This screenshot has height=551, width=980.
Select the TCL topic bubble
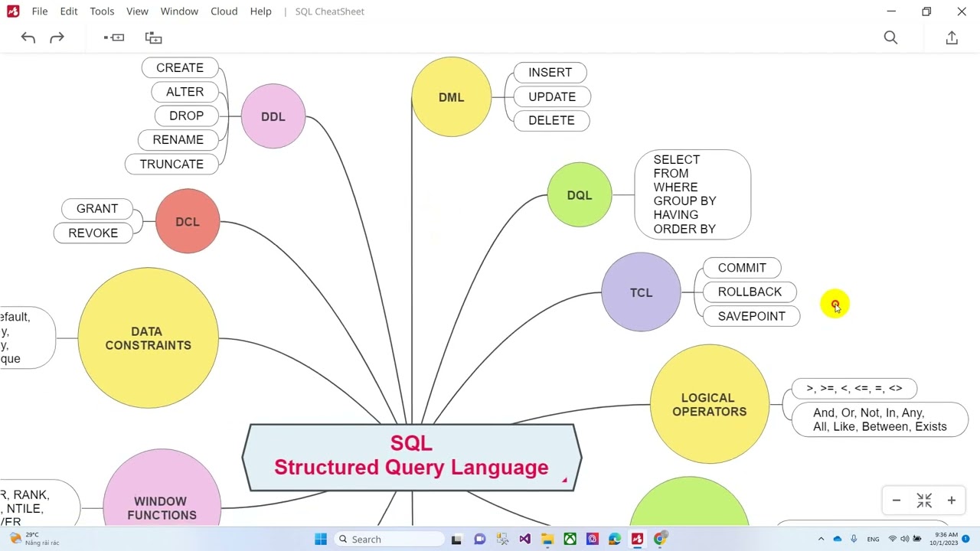point(641,292)
